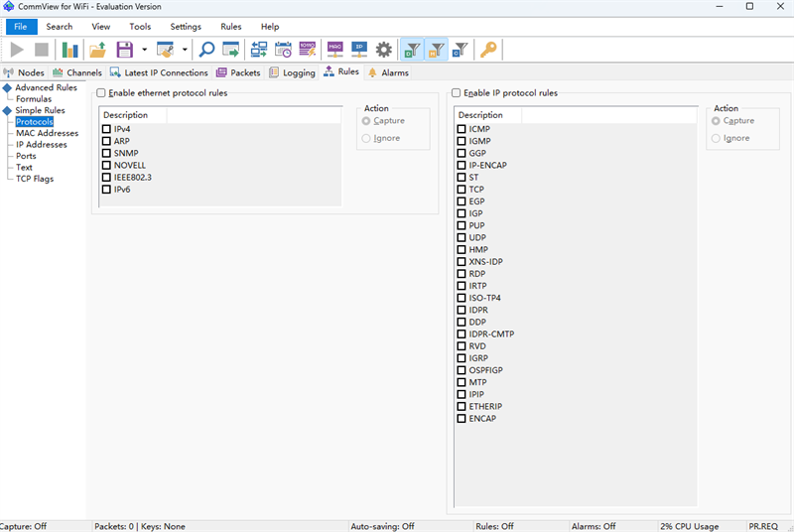
Task: Click ethernet Description column header
Action: coord(133,115)
